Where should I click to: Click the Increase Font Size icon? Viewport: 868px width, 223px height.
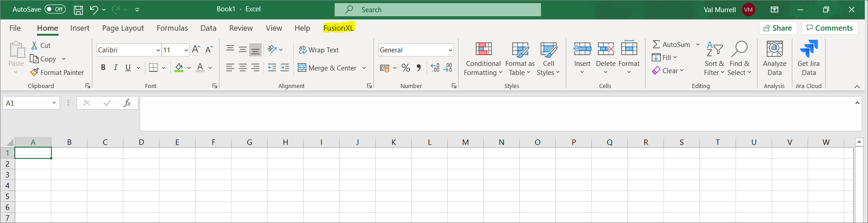(x=196, y=50)
